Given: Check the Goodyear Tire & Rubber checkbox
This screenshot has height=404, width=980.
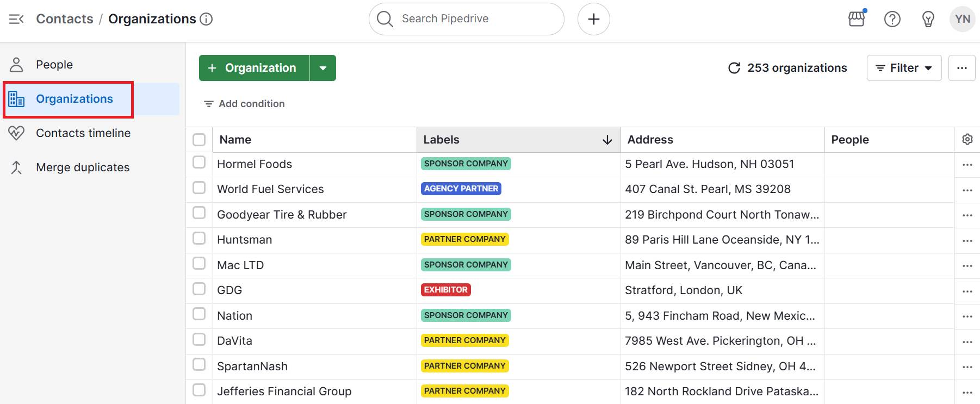Looking at the screenshot, I should pyautogui.click(x=199, y=213).
